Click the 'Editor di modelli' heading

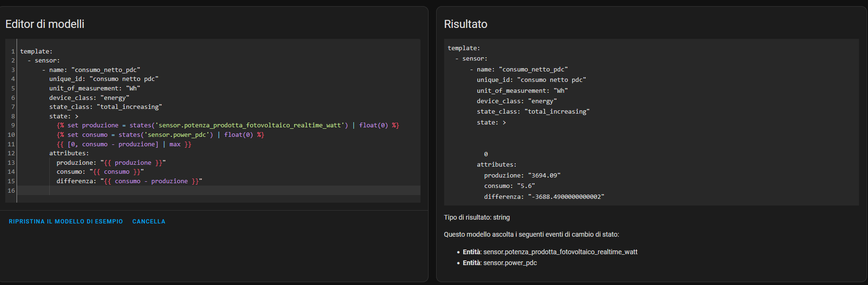(x=45, y=24)
